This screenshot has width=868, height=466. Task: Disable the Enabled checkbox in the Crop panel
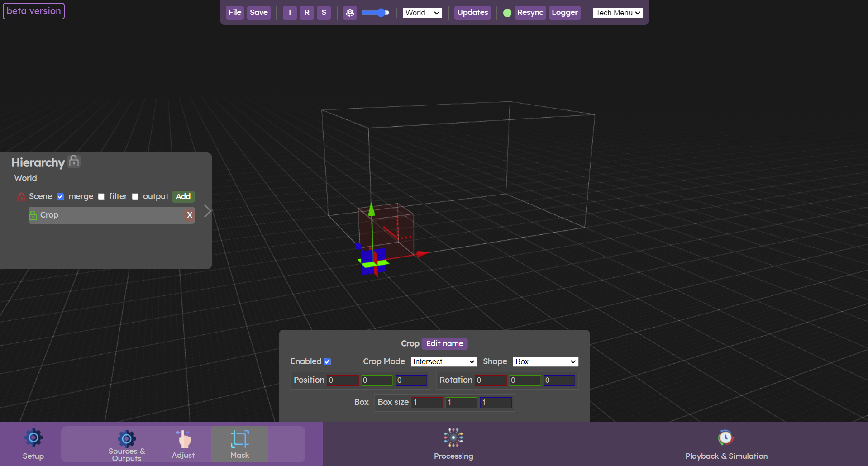click(x=328, y=361)
